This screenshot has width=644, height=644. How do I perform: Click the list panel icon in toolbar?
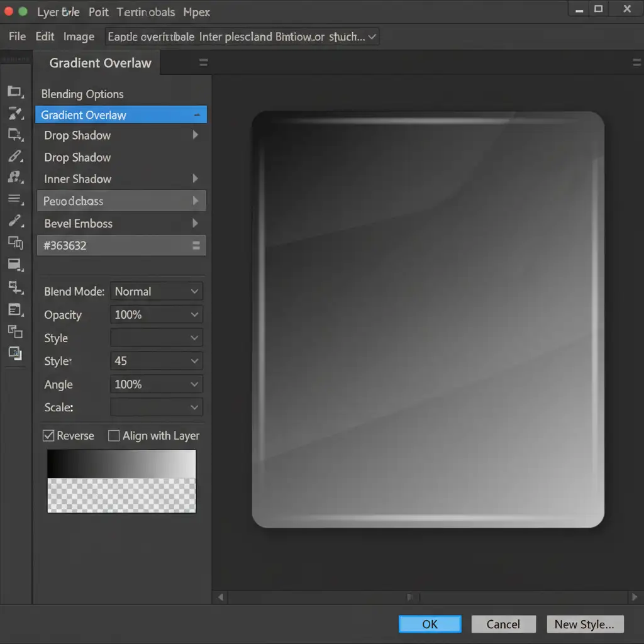(15, 309)
